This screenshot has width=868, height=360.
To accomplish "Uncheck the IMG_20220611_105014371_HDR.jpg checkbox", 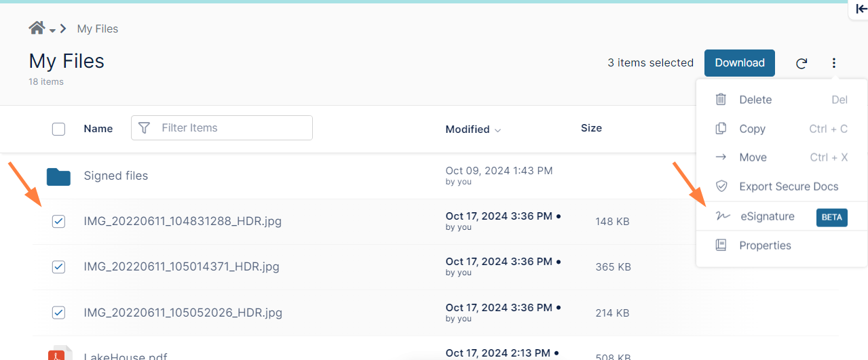I will [58, 266].
